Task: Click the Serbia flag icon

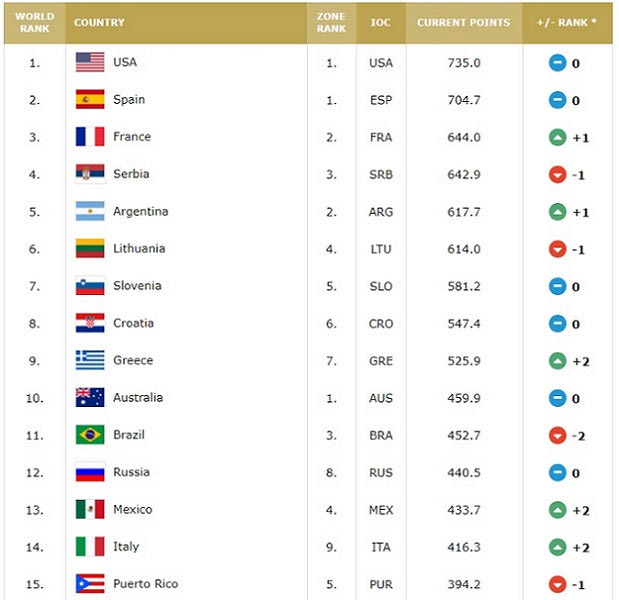Action: click(90, 174)
